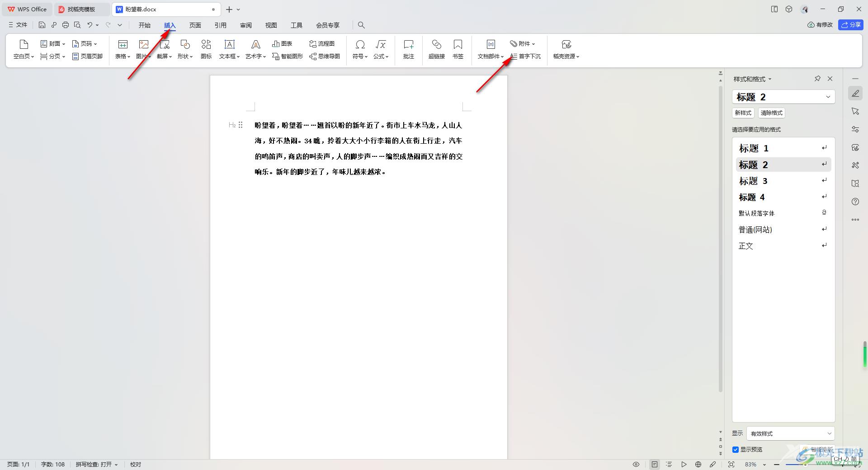Insert a 超链接 hyperlink
This screenshot has width=868, height=470.
[437, 50]
